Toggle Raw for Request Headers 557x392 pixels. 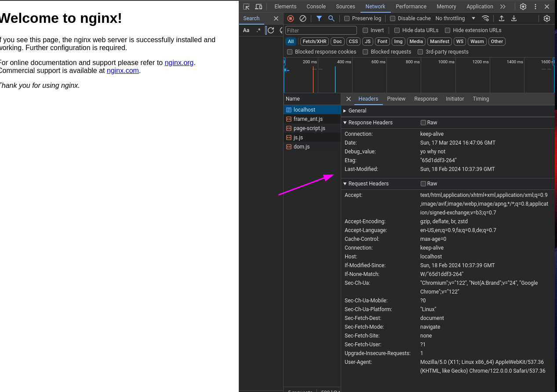[x=423, y=184]
